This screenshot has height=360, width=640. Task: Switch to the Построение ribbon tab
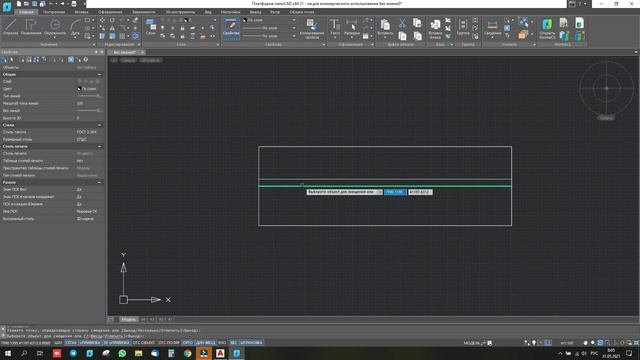coord(54,12)
